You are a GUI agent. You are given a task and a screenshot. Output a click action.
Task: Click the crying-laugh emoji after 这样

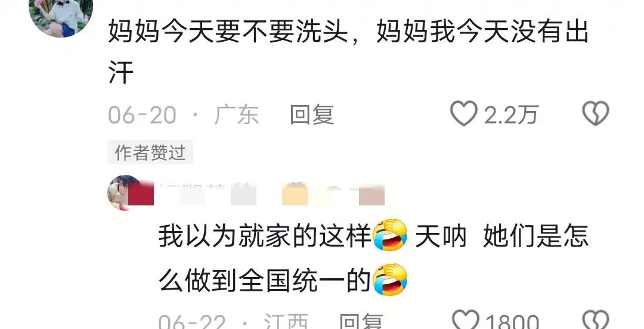(x=390, y=235)
